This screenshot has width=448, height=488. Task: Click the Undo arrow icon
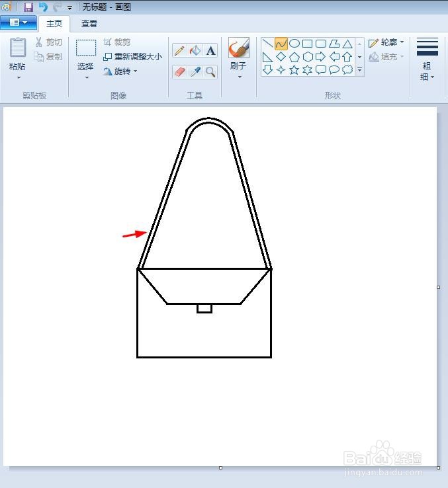(43, 7)
